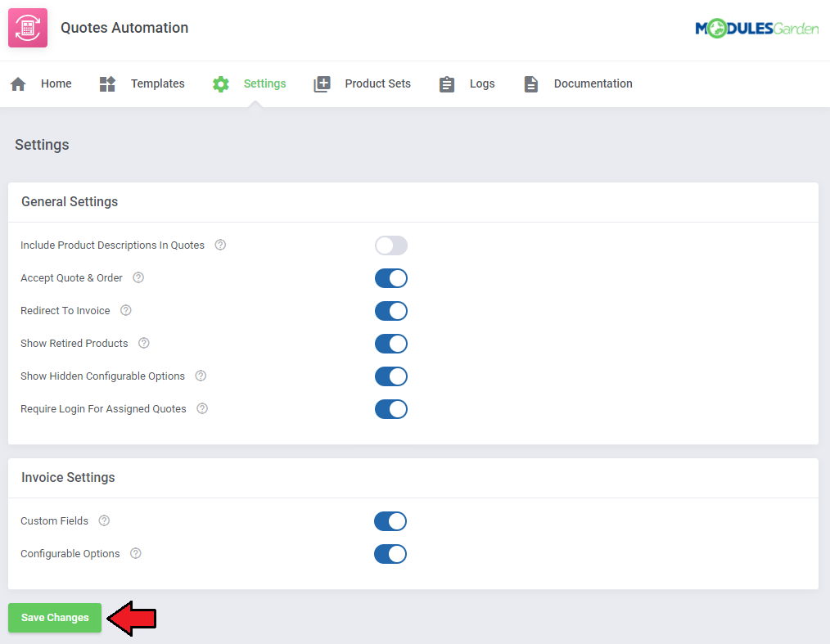The height and width of the screenshot is (644, 830).
Task: Click the Require Login For Assigned Quotes label
Action: (x=103, y=410)
